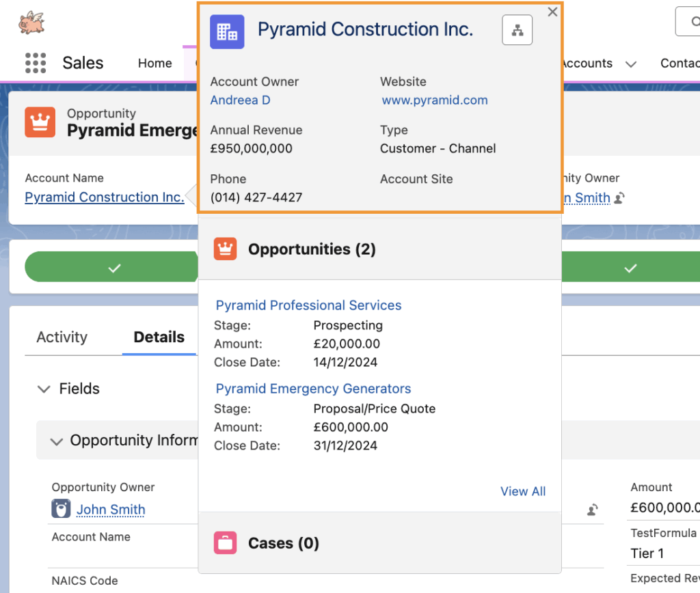Open the www.pyramid.com website link
Screen dimensions: 700x593
tap(435, 100)
